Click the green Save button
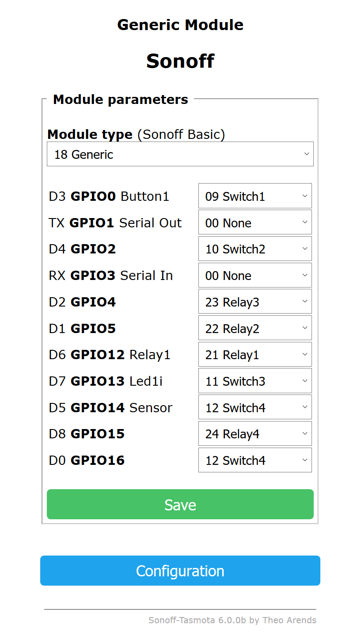The height and width of the screenshot is (644, 342). coord(180,504)
